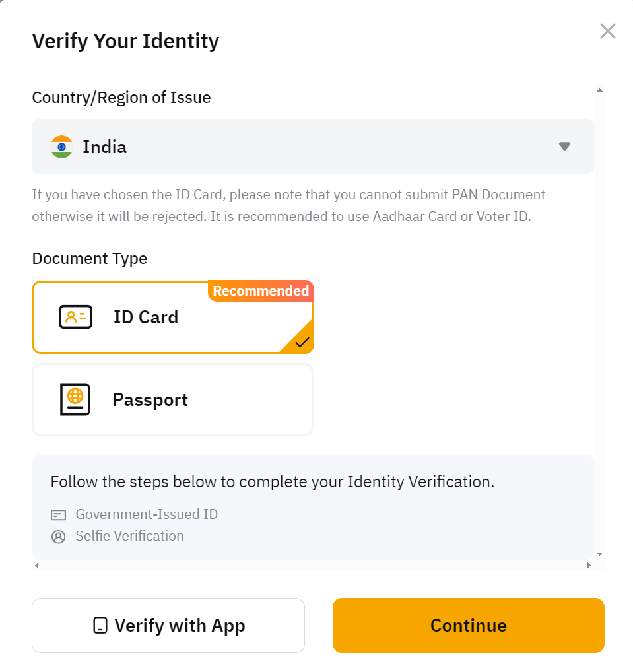Expand the country selector showing India
This screenshot has height=672, width=633.
pyautogui.click(x=313, y=147)
